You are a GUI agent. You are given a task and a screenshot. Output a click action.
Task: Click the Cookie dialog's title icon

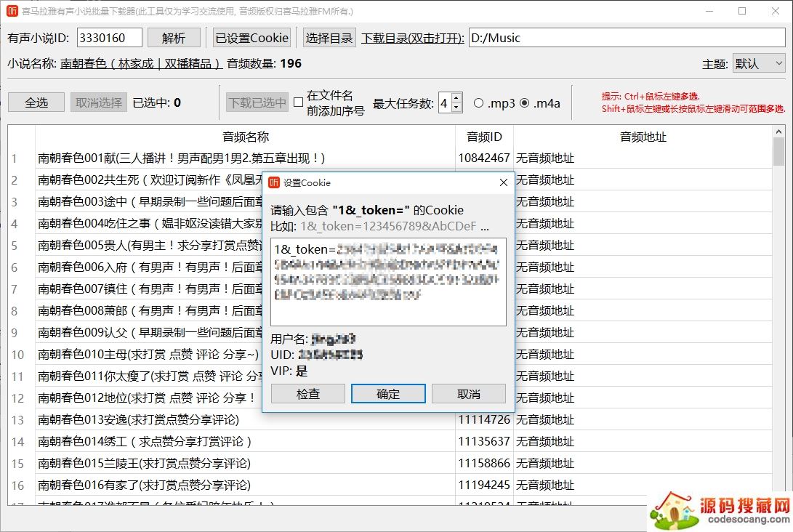(x=275, y=182)
